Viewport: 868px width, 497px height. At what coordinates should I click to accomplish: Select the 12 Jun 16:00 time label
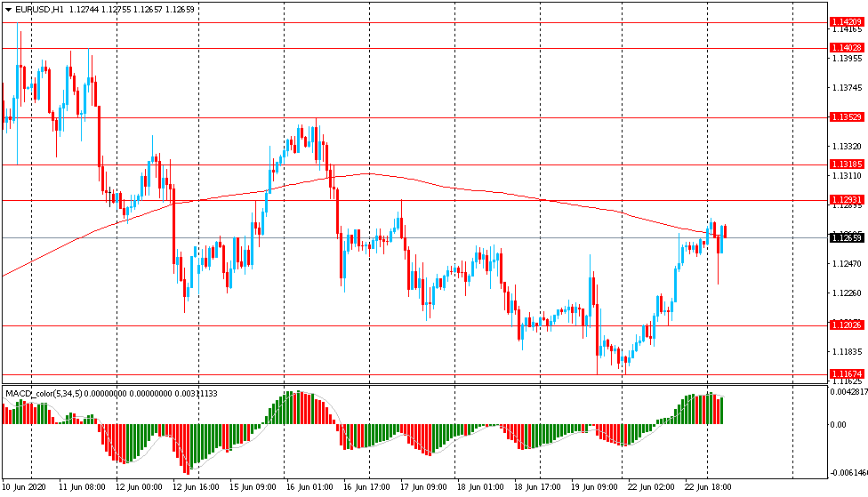coord(196,487)
